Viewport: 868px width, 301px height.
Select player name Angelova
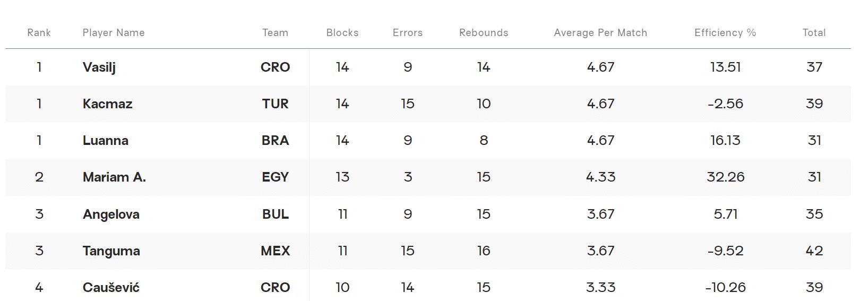point(111,214)
